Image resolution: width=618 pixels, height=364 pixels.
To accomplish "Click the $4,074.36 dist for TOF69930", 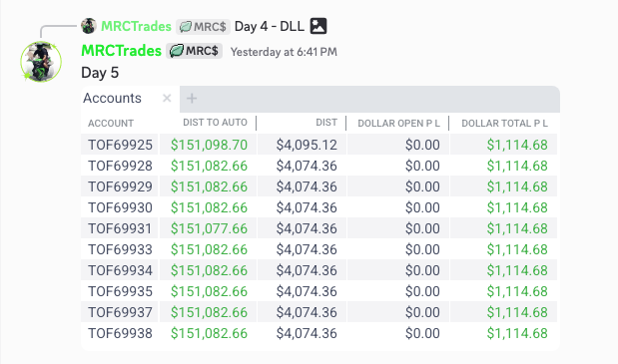I will coord(307,207).
